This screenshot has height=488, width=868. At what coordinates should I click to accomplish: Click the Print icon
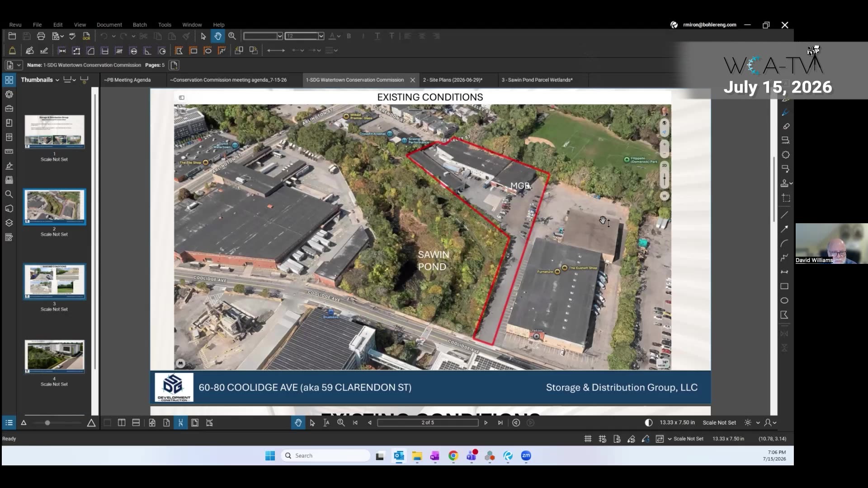click(41, 36)
